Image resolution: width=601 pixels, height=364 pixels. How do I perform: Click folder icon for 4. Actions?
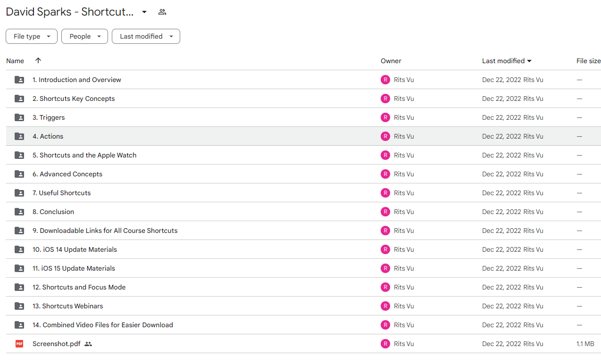(19, 136)
